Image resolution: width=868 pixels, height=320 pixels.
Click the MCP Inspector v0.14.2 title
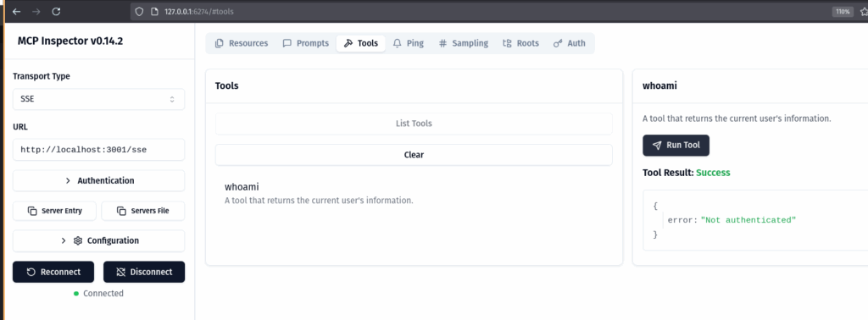70,41
